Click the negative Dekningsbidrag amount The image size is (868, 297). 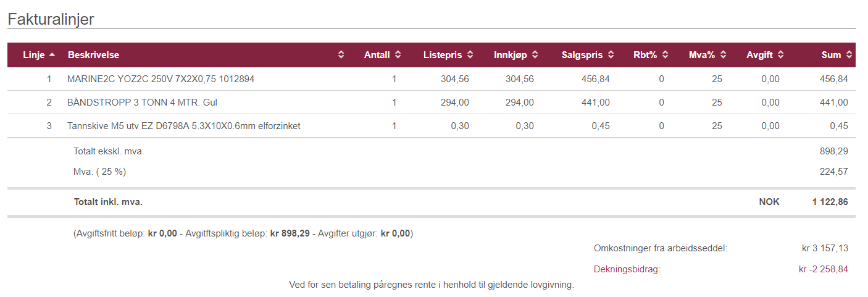(824, 269)
